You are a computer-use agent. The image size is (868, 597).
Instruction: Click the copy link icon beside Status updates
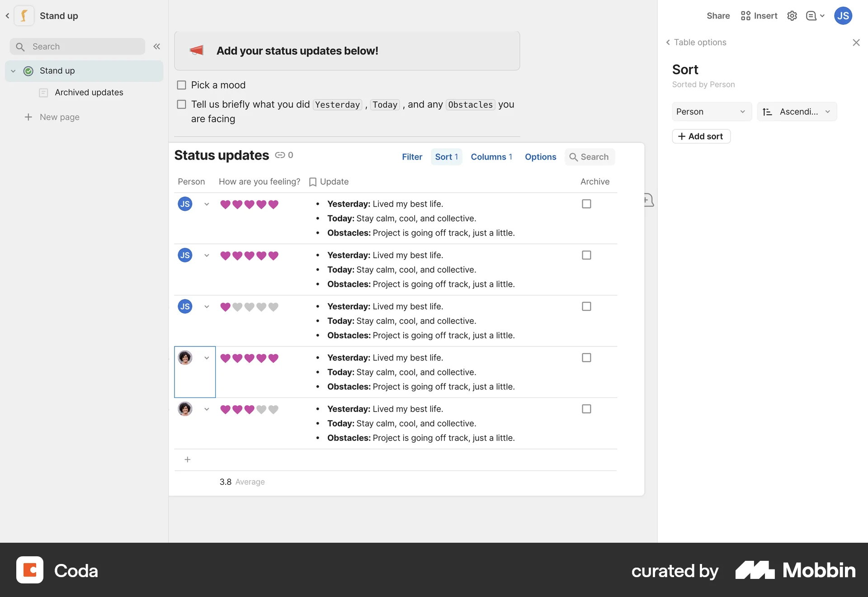(x=281, y=155)
